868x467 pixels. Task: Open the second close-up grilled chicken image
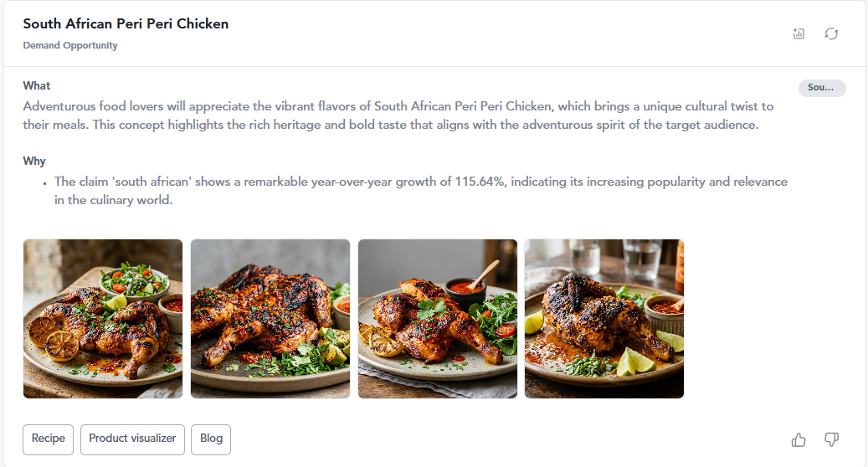tap(270, 319)
